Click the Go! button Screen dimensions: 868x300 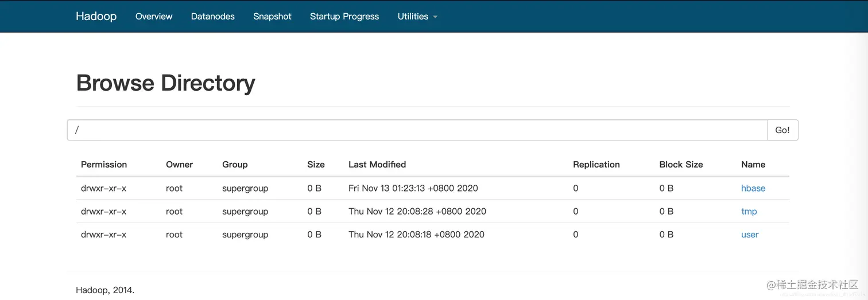click(x=782, y=130)
